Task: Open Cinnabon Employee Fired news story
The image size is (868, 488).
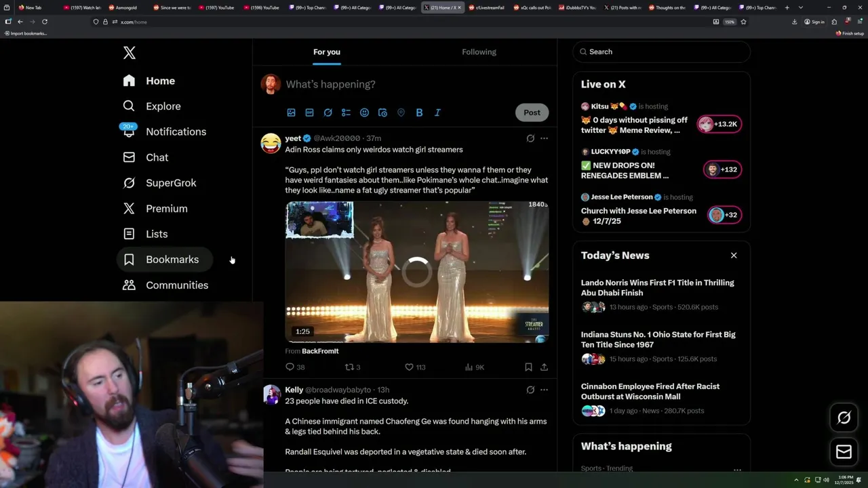Action: pos(661,398)
